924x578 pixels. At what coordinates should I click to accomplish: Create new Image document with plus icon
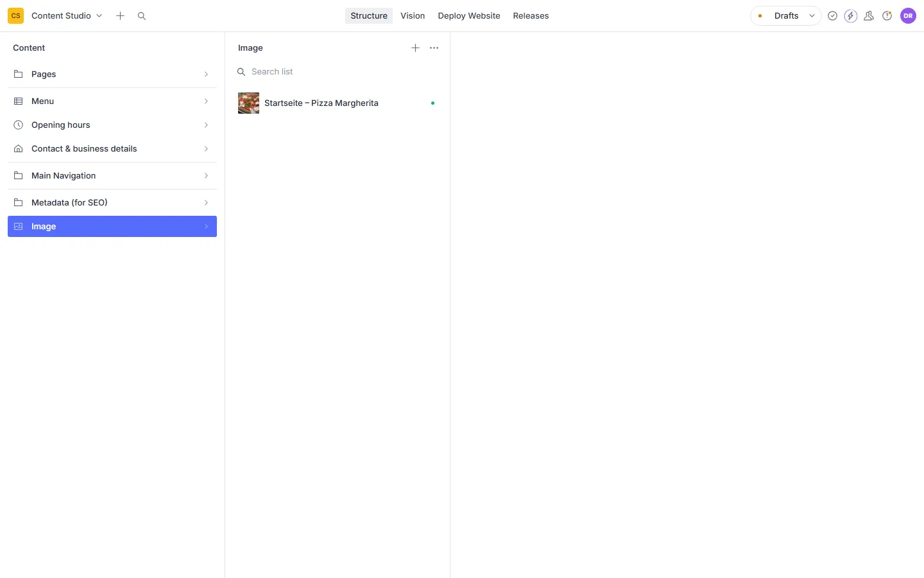tap(415, 48)
